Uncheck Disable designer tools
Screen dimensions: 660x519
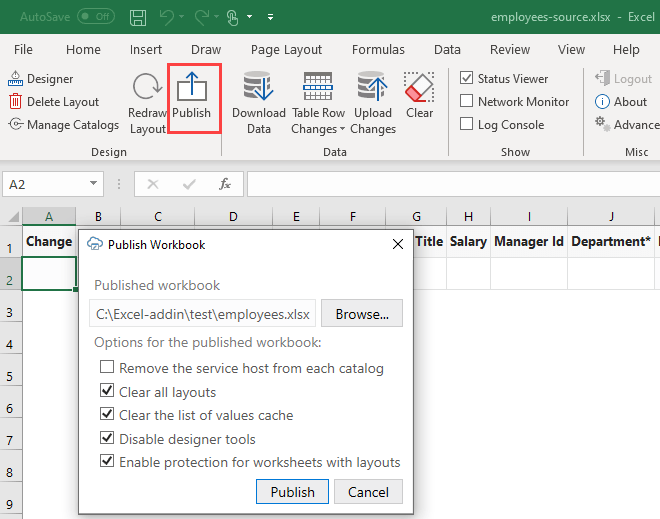coord(107,437)
